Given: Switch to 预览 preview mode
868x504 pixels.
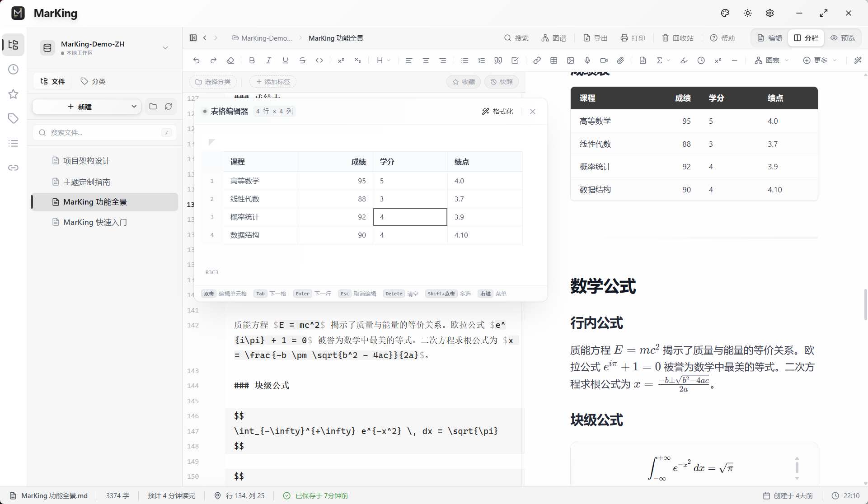Looking at the screenshot, I should tap(843, 38).
